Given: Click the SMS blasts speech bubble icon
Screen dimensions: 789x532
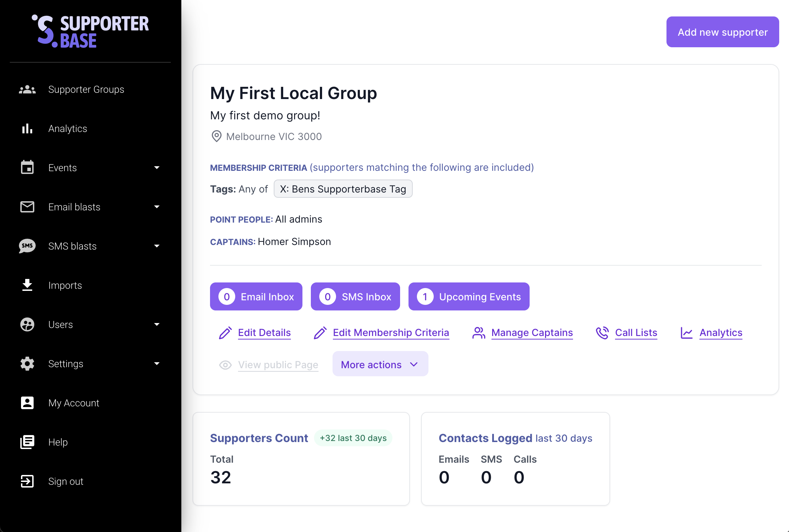Looking at the screenshot, I should click(27, 246).
